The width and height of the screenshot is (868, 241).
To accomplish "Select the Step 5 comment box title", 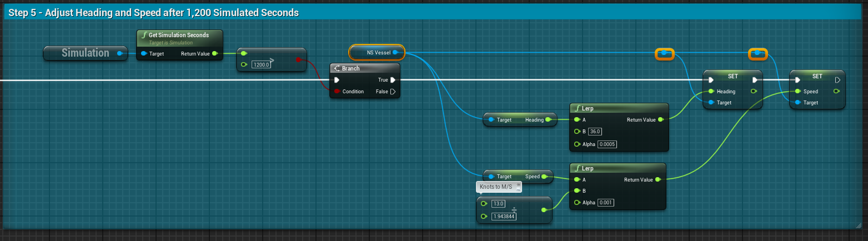I will [153, 13].
